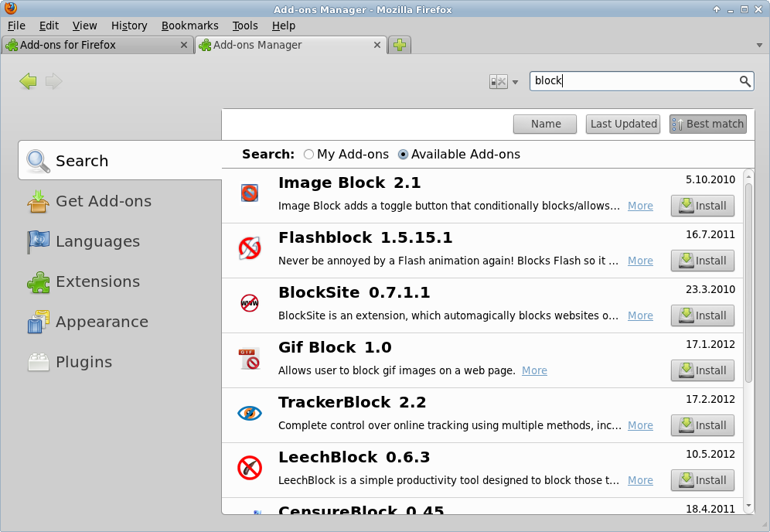Open the File menu
This screenshot has width=770, height=532.
pyautogui.click(x=16, y=26)
